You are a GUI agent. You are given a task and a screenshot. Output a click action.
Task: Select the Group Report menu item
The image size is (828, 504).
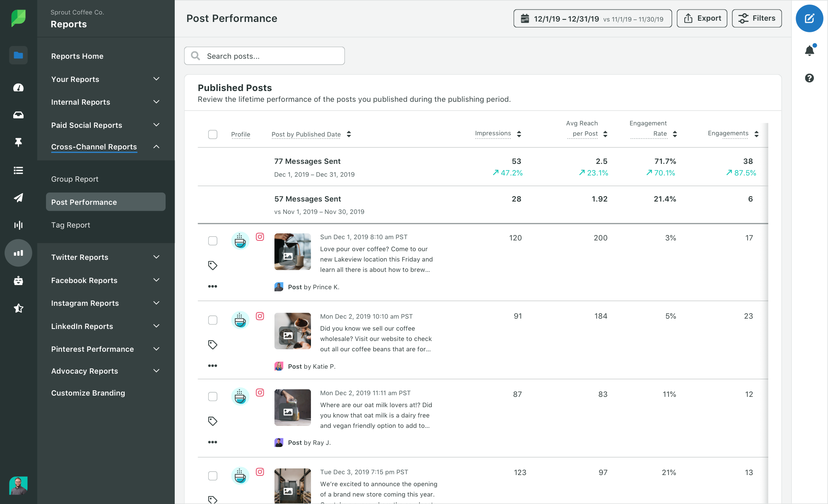[x=75, y=178]
